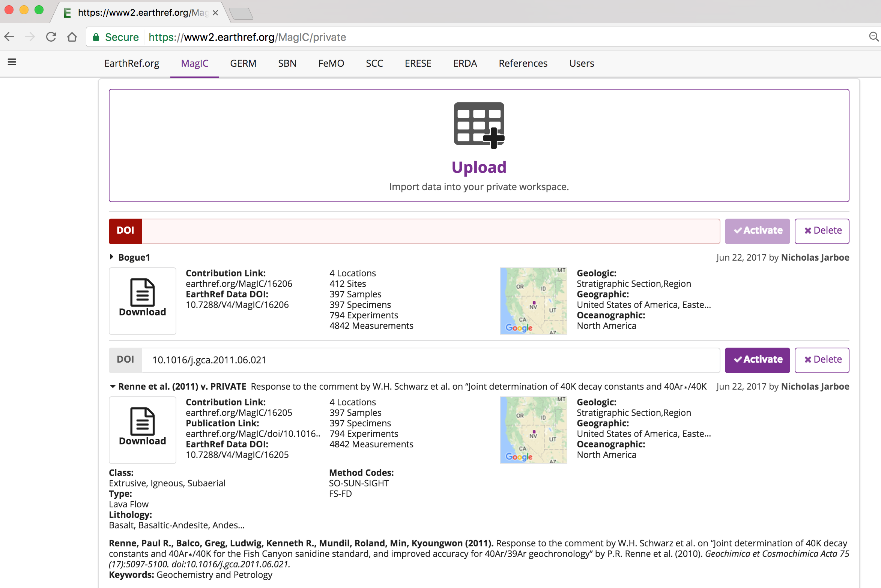Expand the Bogue1 contribution triangle

click(111, 257)
